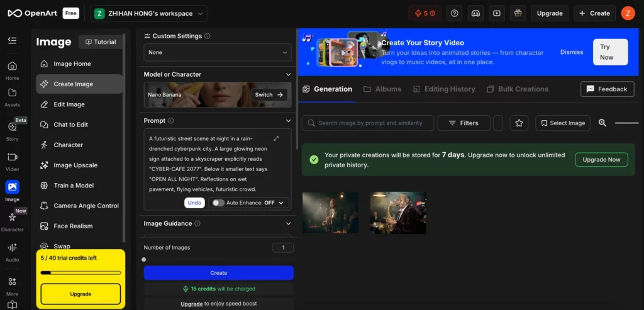Click the Number of Images slider
Viewport: 644px width, 310px height.
coord(144,259)
